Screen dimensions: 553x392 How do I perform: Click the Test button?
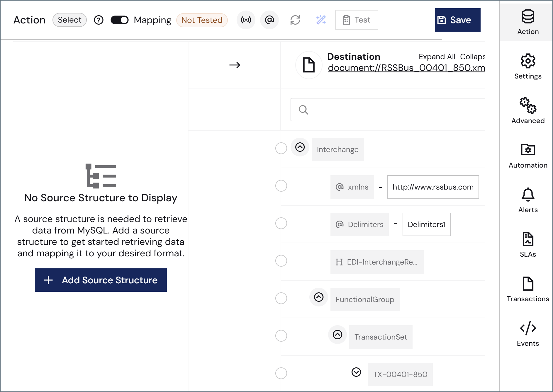357,20
